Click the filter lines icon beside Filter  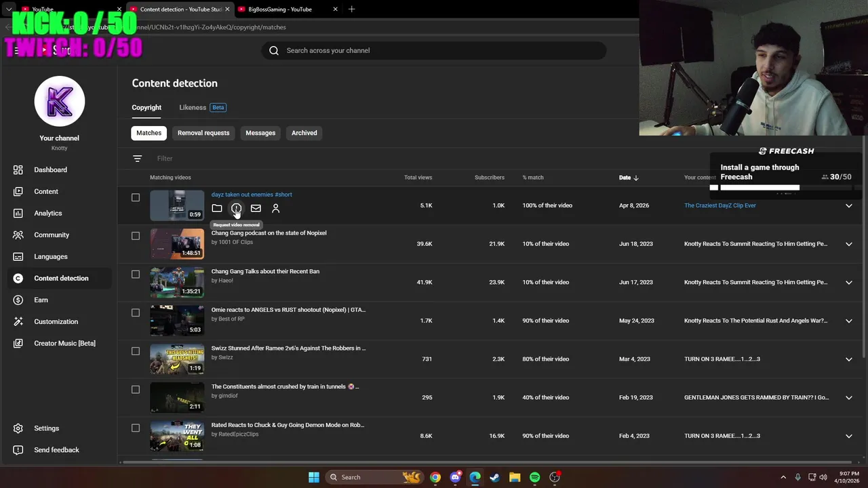138,159
